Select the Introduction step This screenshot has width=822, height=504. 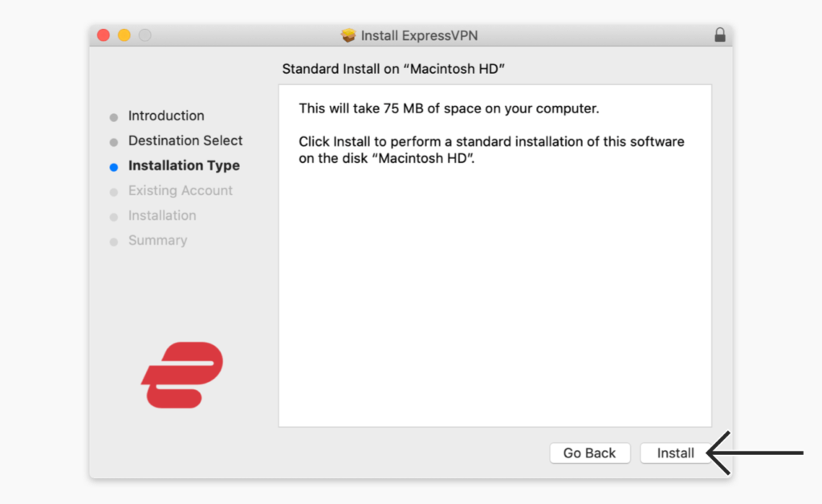click(x=166, y=116)
